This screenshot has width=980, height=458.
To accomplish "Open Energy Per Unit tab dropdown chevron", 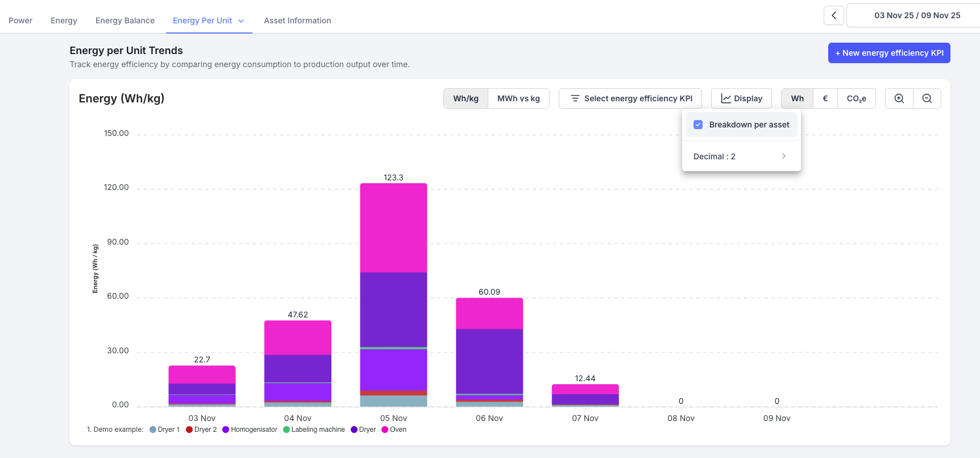I will (x=241, y=21).
